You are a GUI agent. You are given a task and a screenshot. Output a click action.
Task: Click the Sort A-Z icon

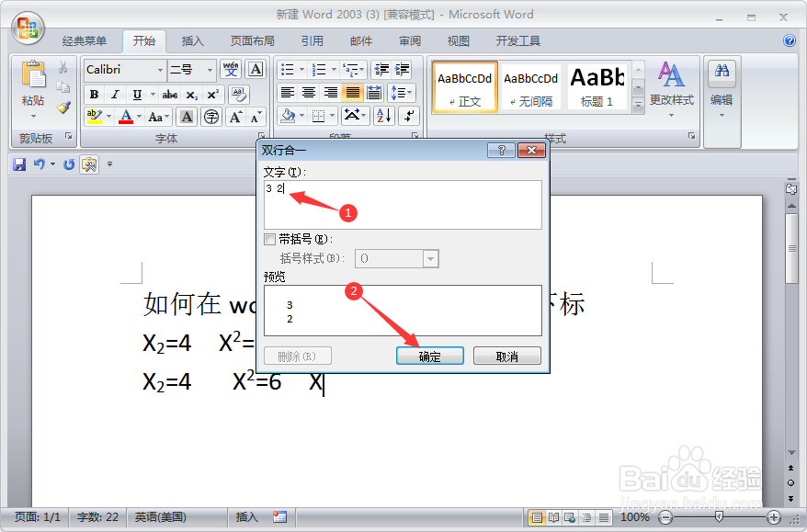click(x=384, y=116)
